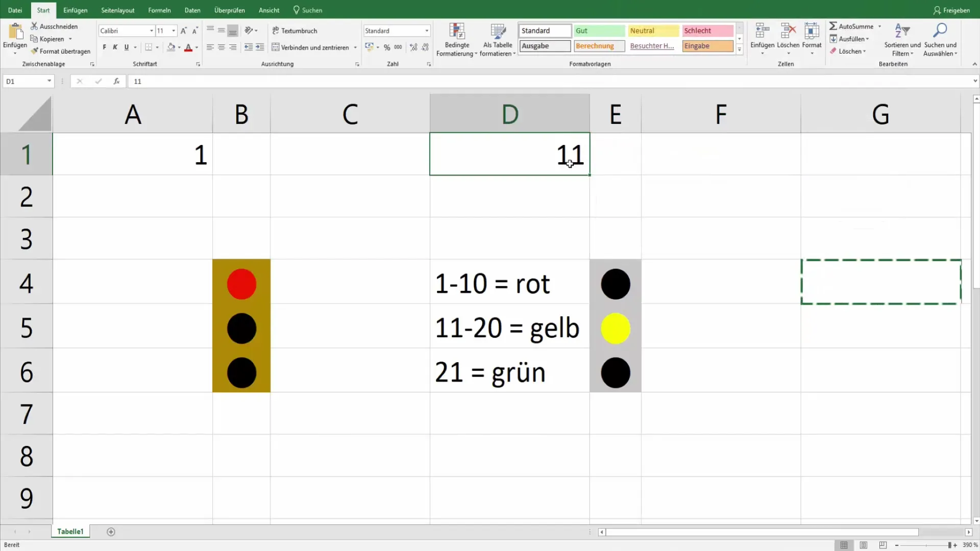The image size is (980, 551).
Task: Open Sortieren und Filtern
Action: [902, 40]
